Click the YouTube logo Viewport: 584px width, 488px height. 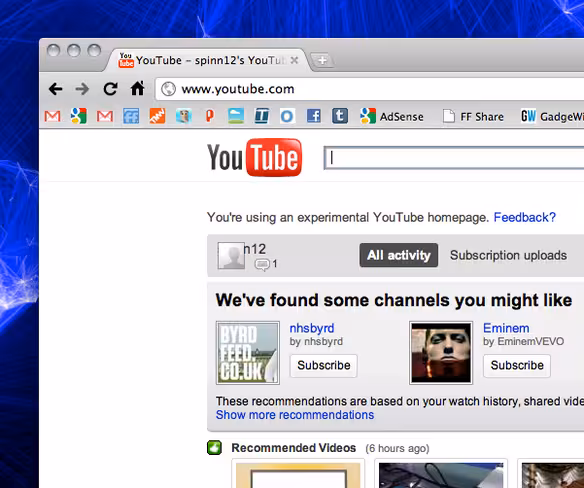point(254,157)
